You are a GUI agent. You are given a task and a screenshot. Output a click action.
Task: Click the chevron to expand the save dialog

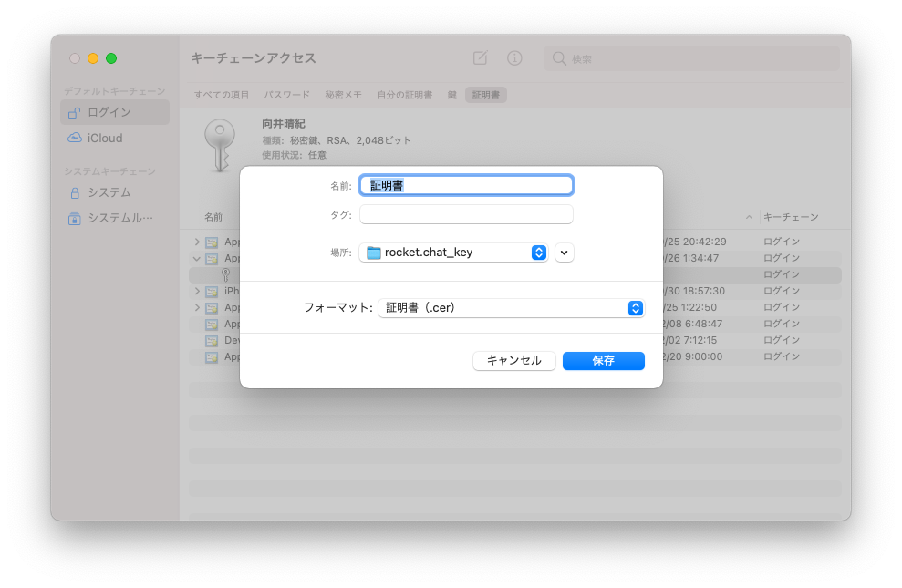pyautogui.click(x=564, y=253)
